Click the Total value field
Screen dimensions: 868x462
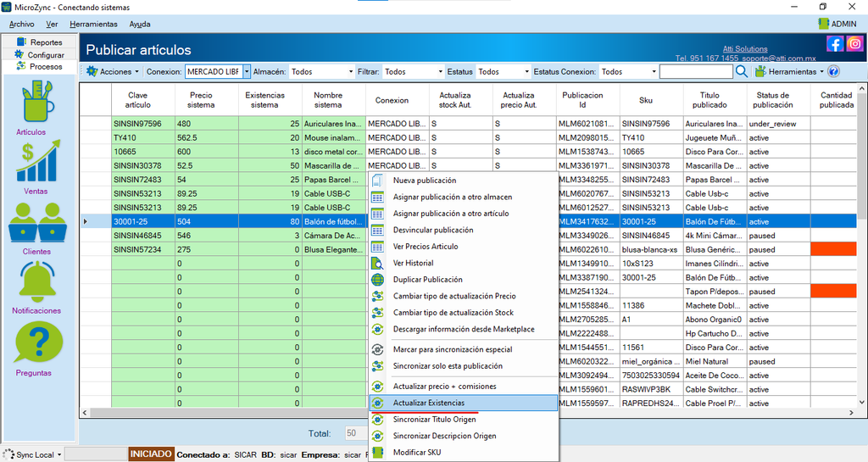tap(356, 433)
